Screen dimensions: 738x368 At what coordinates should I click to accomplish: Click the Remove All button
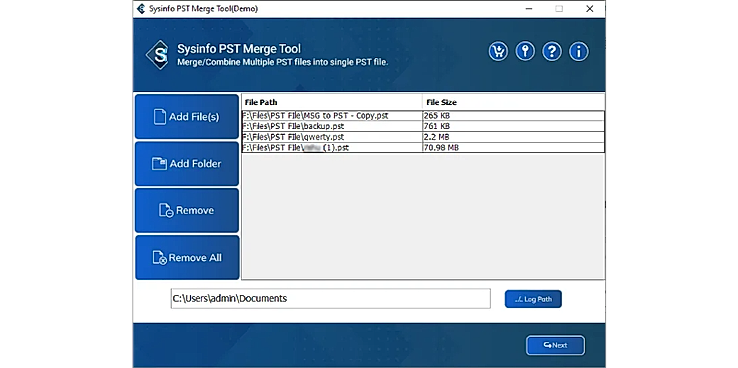coord(187,257)
